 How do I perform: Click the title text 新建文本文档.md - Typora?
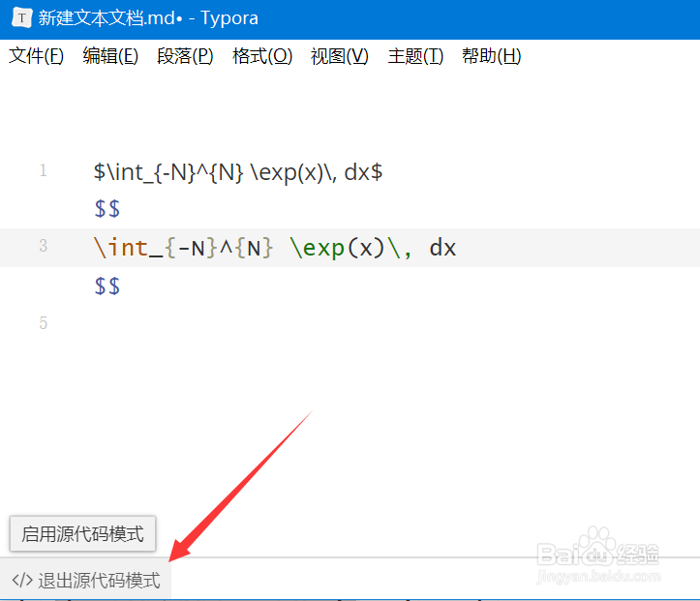(x=148, y=18)
